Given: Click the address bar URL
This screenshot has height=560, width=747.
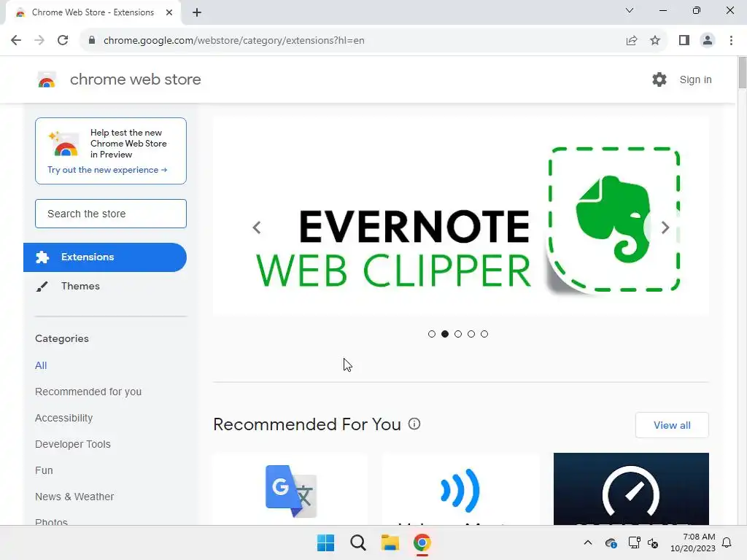Looking at the screenshot, I should (234, 41).
